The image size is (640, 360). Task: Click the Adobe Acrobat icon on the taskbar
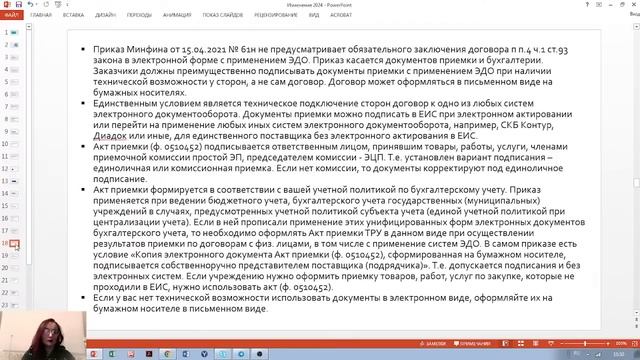(x=149, y=354)
